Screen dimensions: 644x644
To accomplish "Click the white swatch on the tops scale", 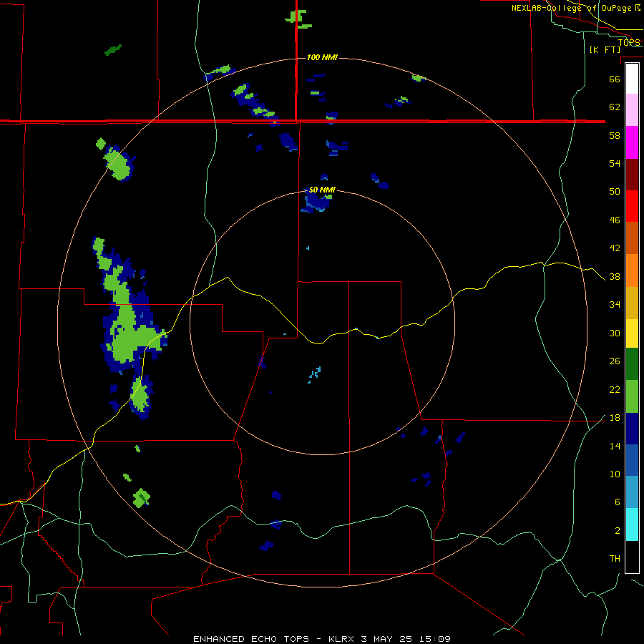I will pos(632,79).
